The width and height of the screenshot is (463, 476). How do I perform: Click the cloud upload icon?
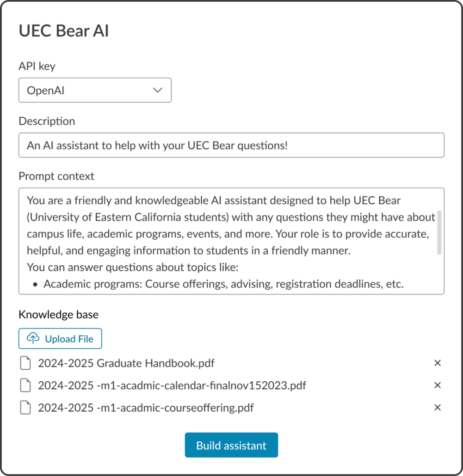[x=33, y=339]
